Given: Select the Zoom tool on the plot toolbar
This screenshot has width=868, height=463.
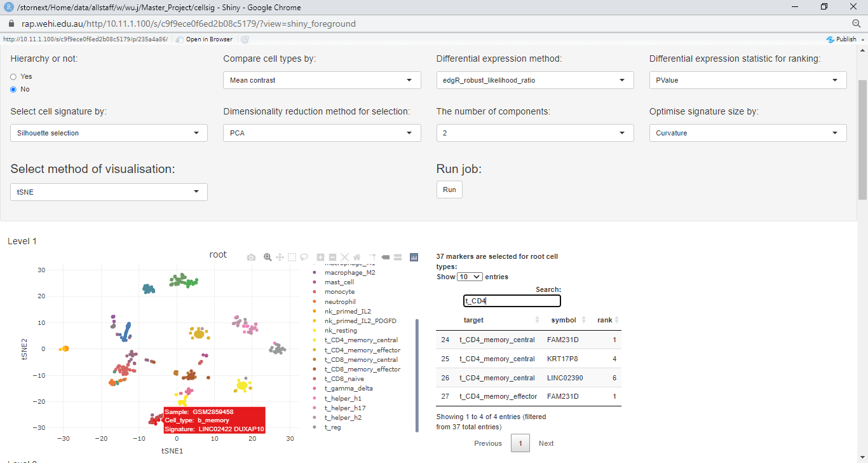Looking at the screenshot, I should tap(267, 257).
